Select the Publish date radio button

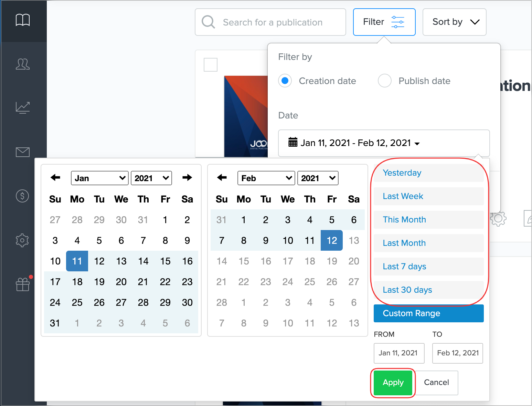[384, 81]
